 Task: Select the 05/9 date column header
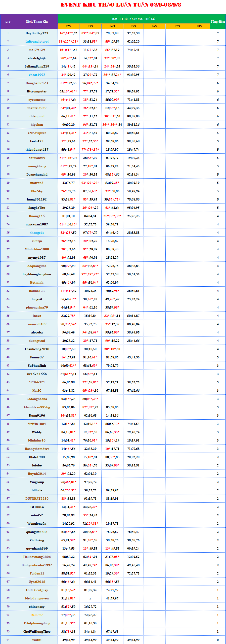tap(133, 26)
